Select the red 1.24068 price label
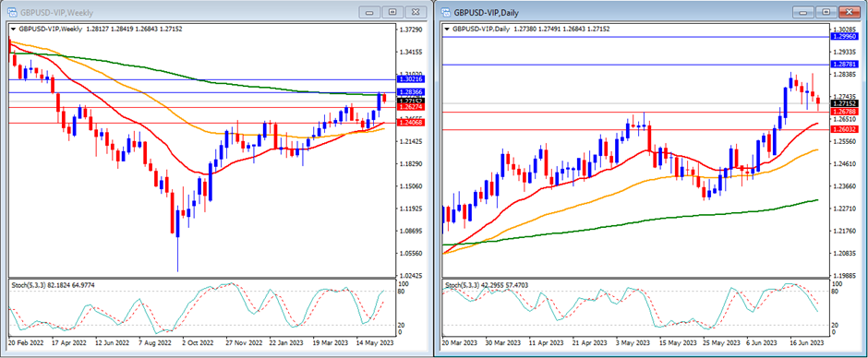This screenshot has width=868, height=358. pos(410,123)
